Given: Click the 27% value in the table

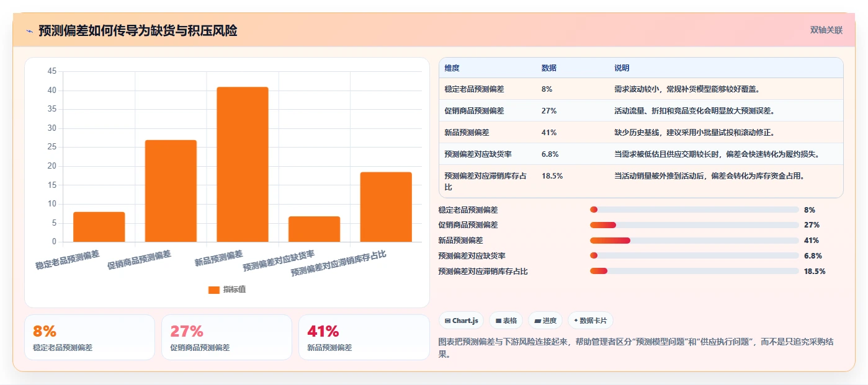Looking at the screenshot, I should (x=549, y=111).
